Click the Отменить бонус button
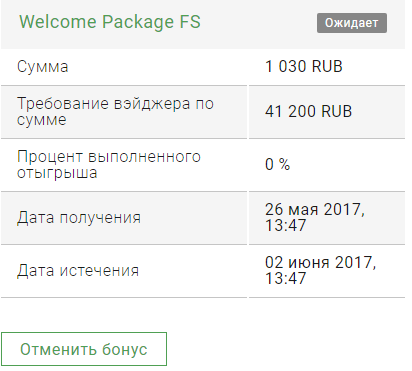 pyautogui.click(x=84, y=349)
